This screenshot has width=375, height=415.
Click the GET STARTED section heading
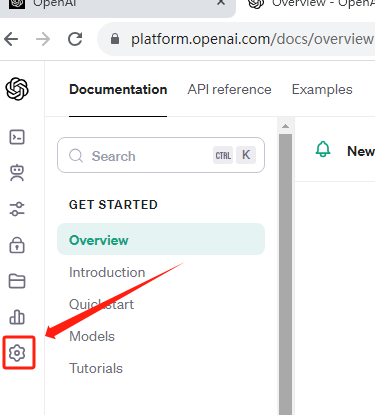pos(113,205)
